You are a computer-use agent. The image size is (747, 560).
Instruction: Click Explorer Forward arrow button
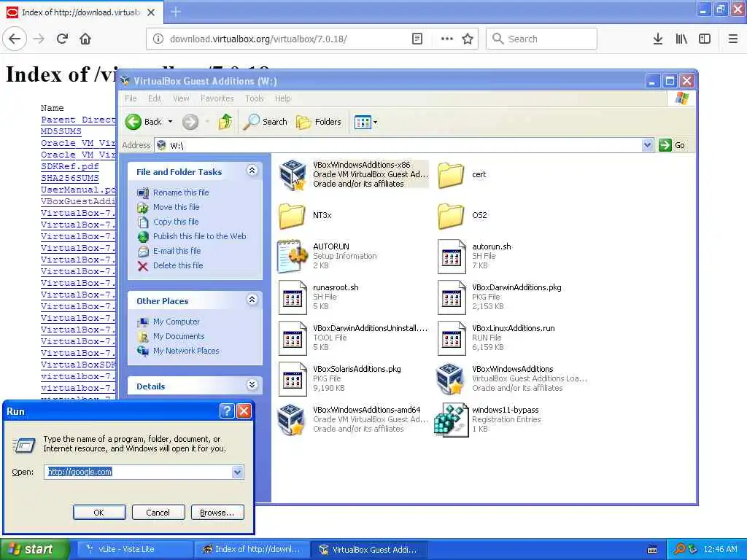click(x=190, y=122)
